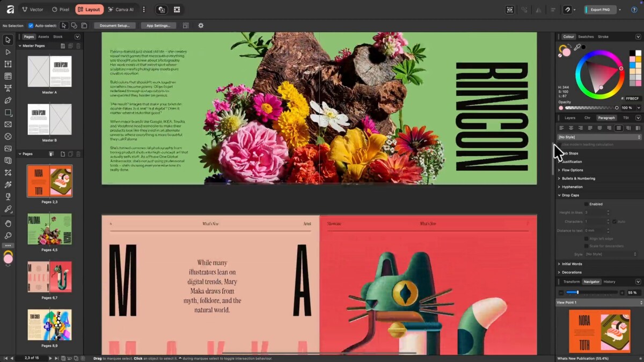
Task: Toggle the Auto-select checkbox
Action: click(x=31, y=26)
